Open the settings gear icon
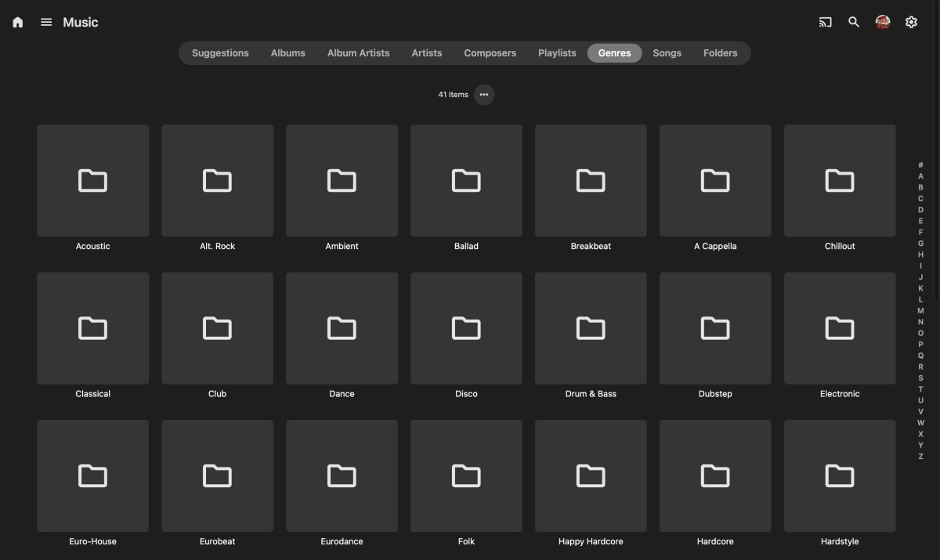The width and height of the screenshot is (940, 560). point(911,22)
